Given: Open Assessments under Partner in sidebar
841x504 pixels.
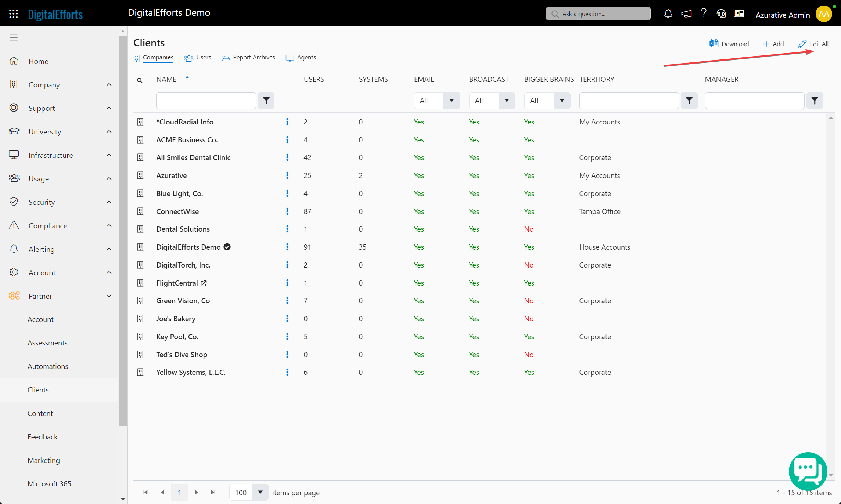Looking at the screenshot, I should pyautogui.click(x=47, y=343).
